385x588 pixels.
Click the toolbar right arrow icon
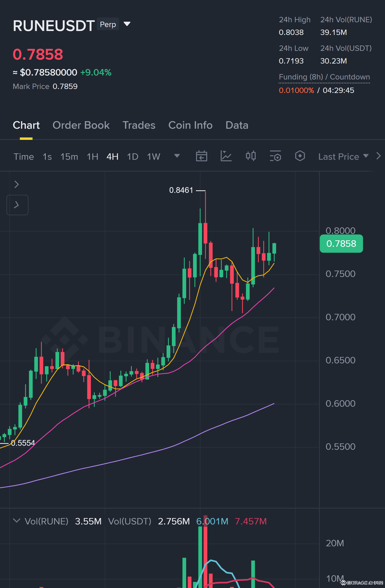coord(378,156)
